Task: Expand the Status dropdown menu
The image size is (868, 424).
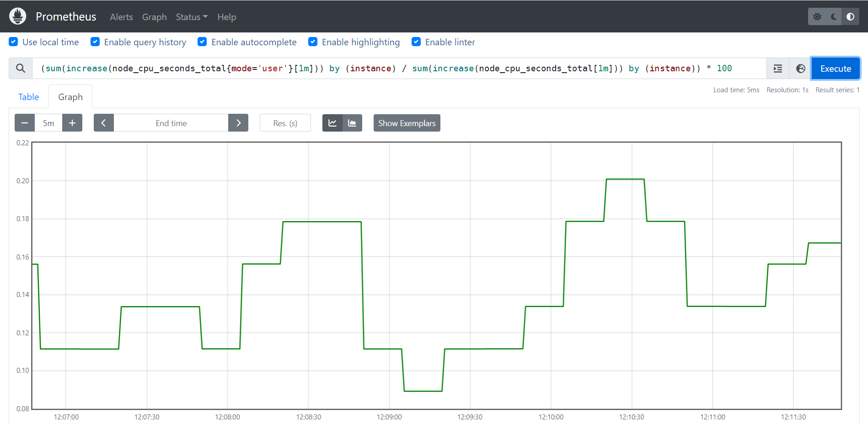Action: click(x=192, y=17)
